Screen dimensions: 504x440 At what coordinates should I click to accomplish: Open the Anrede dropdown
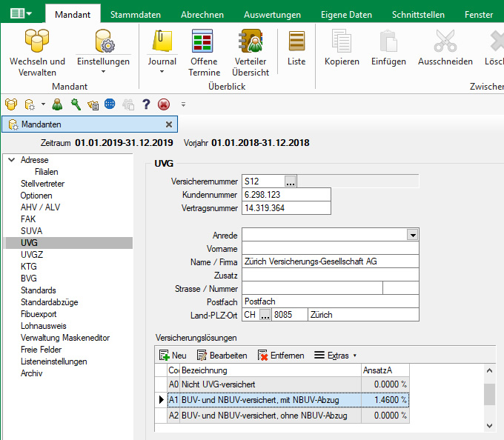pos(413,235)
